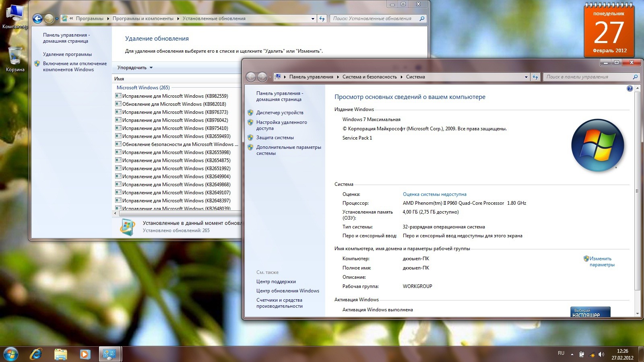
Task: Open Windows Explorer from the taskbar
Action: pyautogui.click(x=60, y=354)
